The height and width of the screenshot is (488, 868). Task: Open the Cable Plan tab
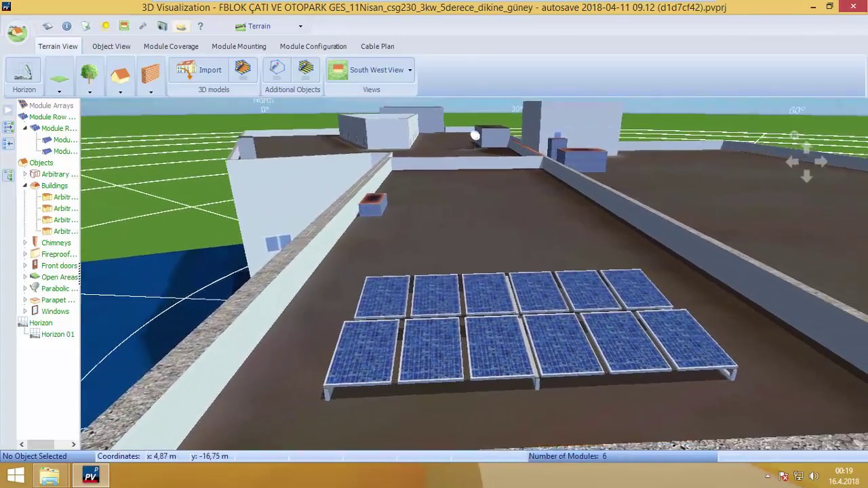pyautogui.click(x=377, y=46)
